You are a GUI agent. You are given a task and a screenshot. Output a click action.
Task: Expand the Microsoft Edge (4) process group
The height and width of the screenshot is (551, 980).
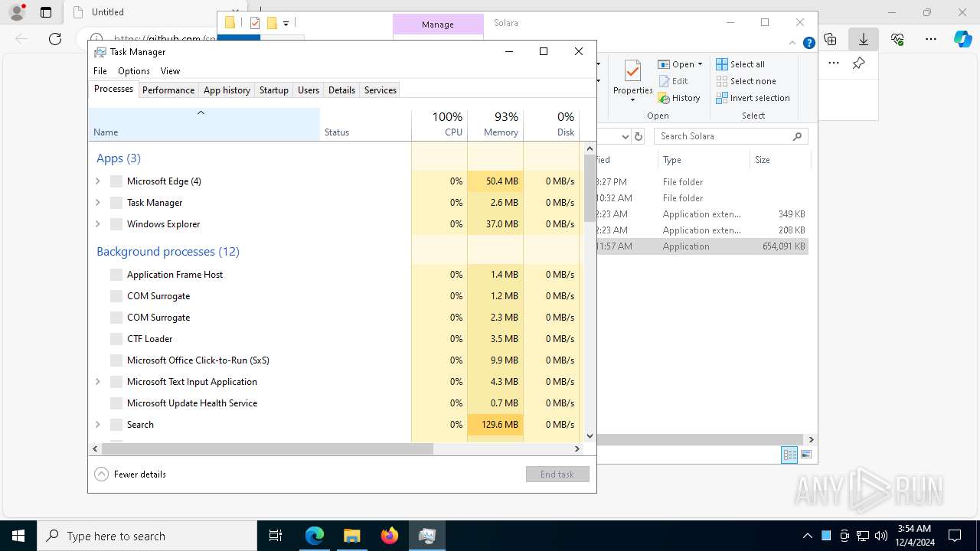point(98,181)
